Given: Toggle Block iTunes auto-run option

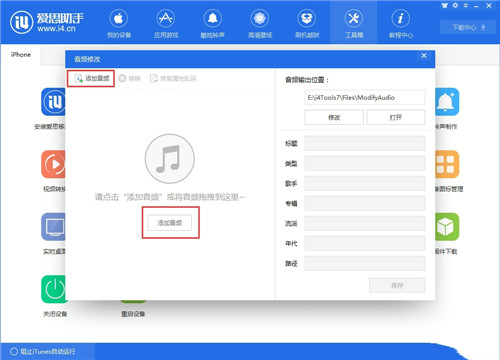Looking at the screenshot, I should pos(43,351).
